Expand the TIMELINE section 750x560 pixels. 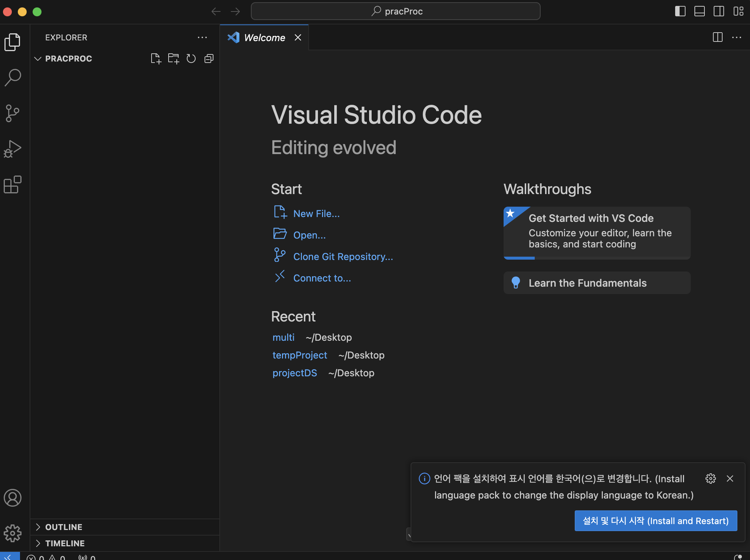(65, 543)
